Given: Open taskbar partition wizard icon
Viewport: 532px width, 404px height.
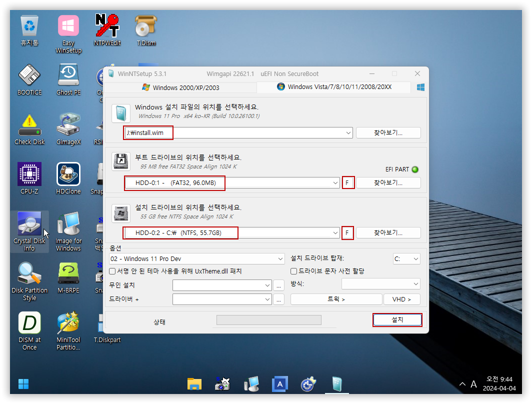Looking at the screenshot, I should click(x=308, y=384).
